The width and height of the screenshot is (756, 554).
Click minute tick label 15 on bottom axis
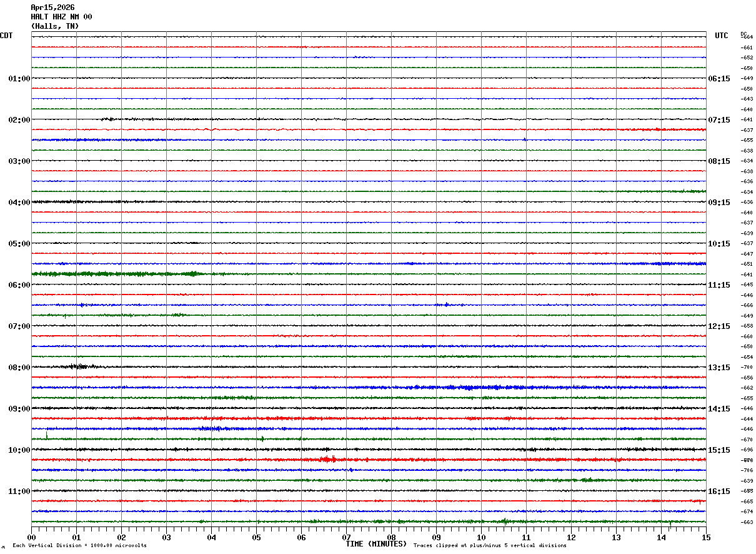[x=706, y=537]
